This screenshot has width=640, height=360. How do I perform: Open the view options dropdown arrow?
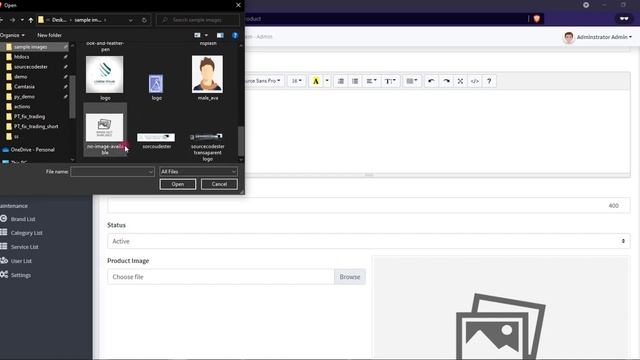[x=206, y=36]
